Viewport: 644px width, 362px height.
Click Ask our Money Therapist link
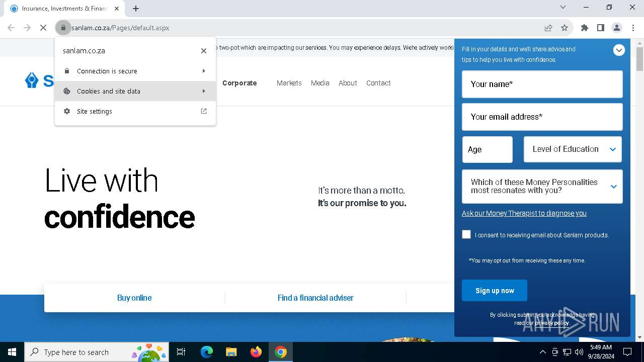point(524,213)
